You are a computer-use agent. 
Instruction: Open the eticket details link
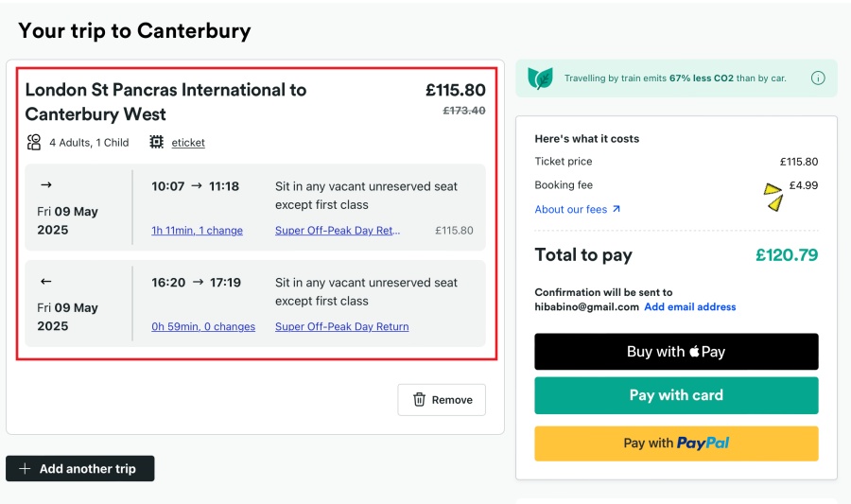(x=188, y=143)
